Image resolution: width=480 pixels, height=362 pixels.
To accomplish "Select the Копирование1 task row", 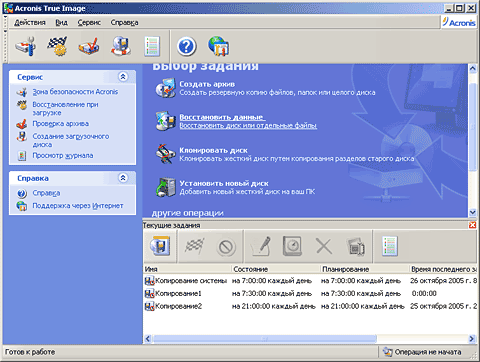I will 310,293.
